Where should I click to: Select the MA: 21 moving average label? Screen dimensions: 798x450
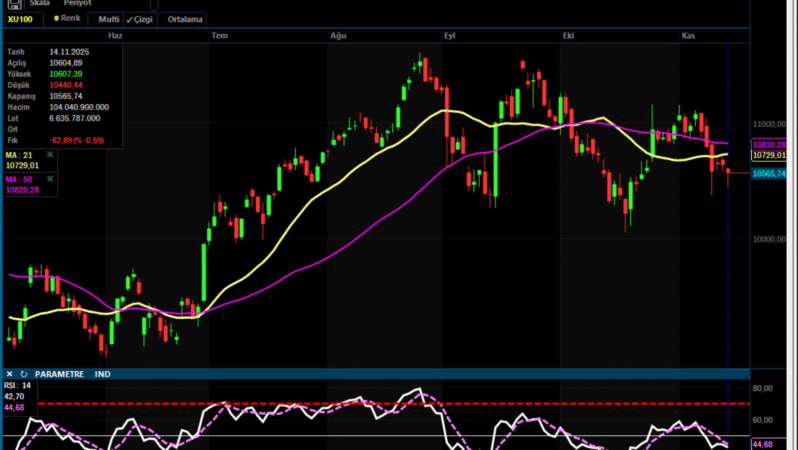21,154
